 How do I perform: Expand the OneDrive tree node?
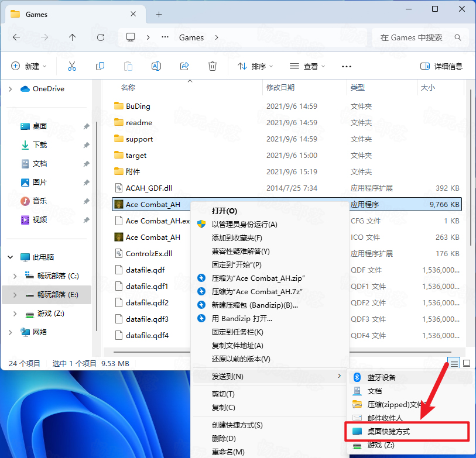coord(11,89)
